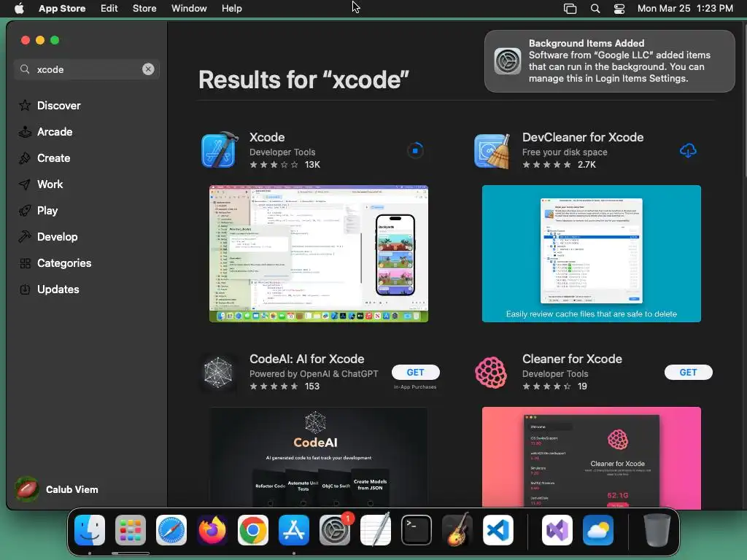Click the System Settings icon in notification
Image resolution: width=747 pixels, height=560 pixels.
click(508, 61)
